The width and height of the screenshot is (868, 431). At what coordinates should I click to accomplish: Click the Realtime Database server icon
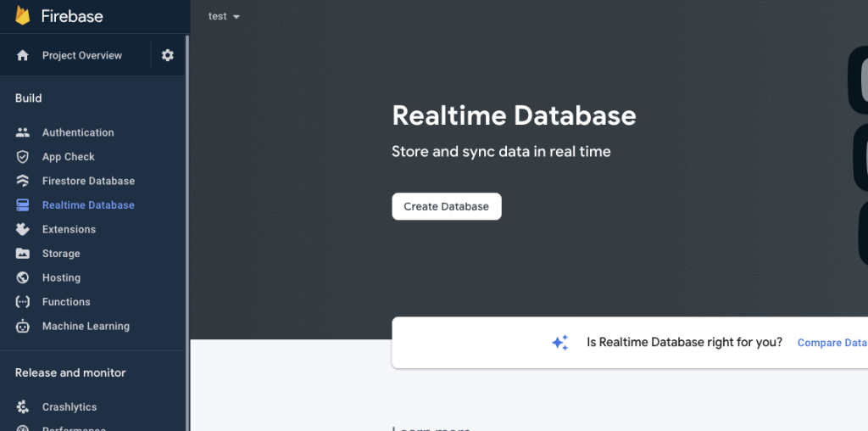[x=23, y=205]
